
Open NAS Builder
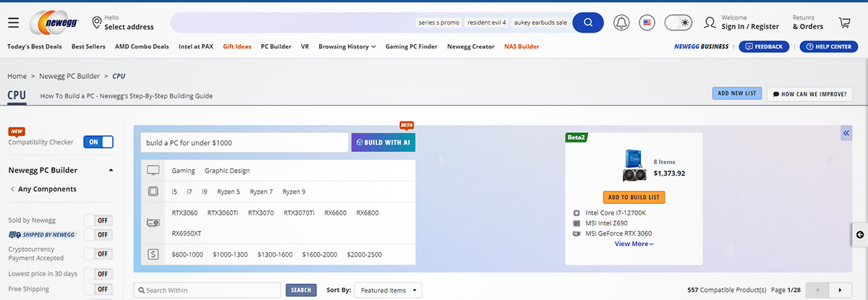click(x=522, y=46)
